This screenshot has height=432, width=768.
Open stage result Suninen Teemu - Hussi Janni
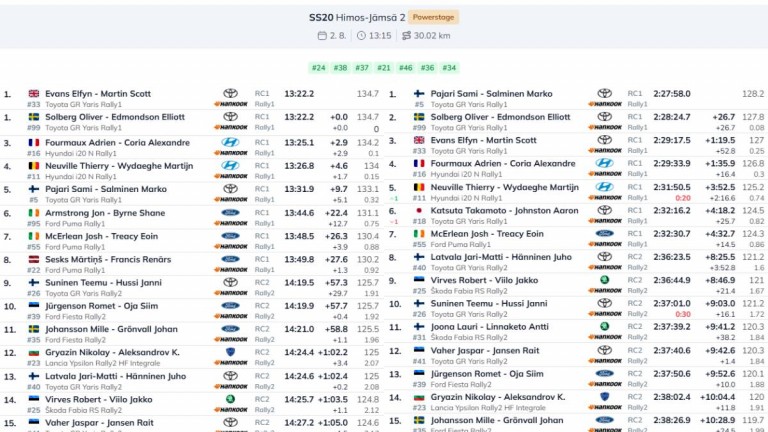tap(103, 283)
